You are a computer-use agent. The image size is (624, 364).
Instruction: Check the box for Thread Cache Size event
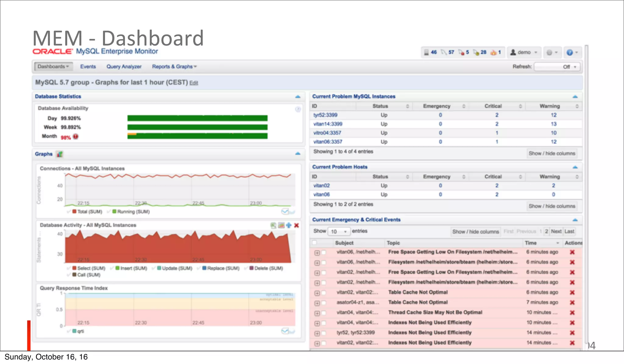pyautogui.click(x=324, y=313)
